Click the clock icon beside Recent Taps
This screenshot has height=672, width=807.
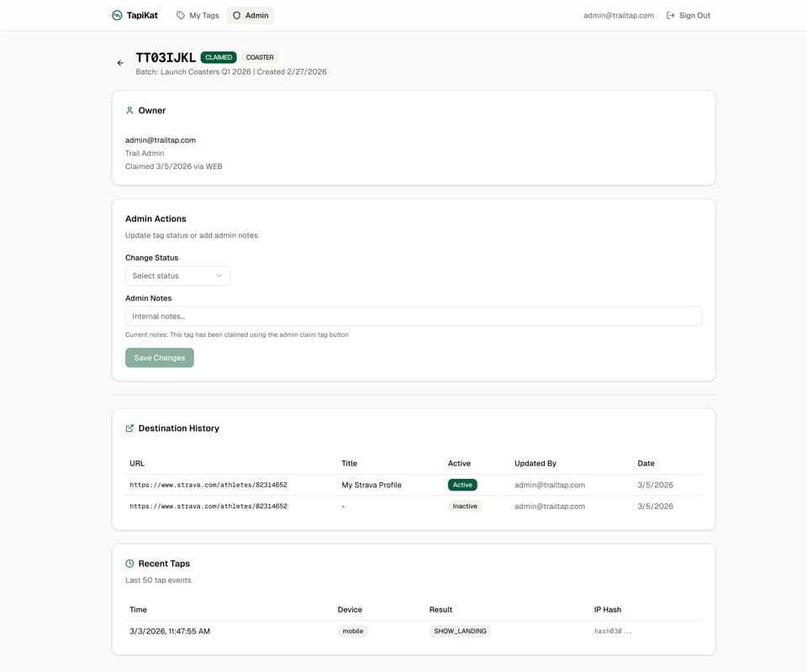click(129, 564)
